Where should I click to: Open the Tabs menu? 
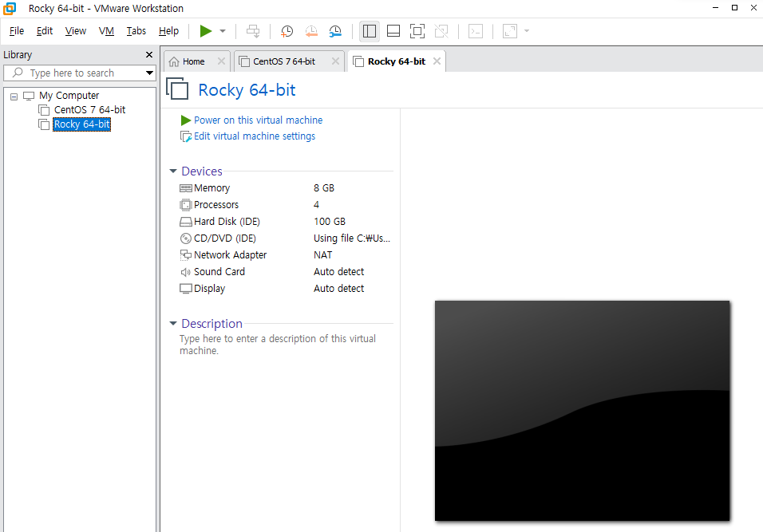coord(136,31)
